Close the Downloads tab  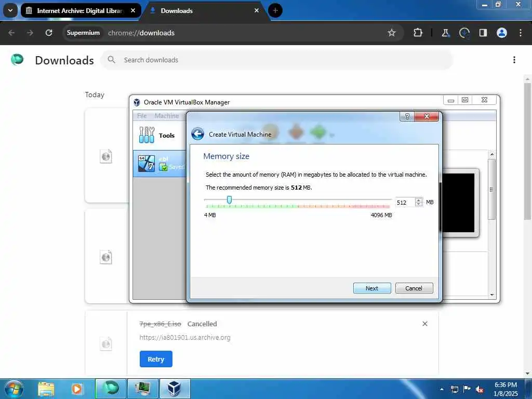[x=257, y=10]
